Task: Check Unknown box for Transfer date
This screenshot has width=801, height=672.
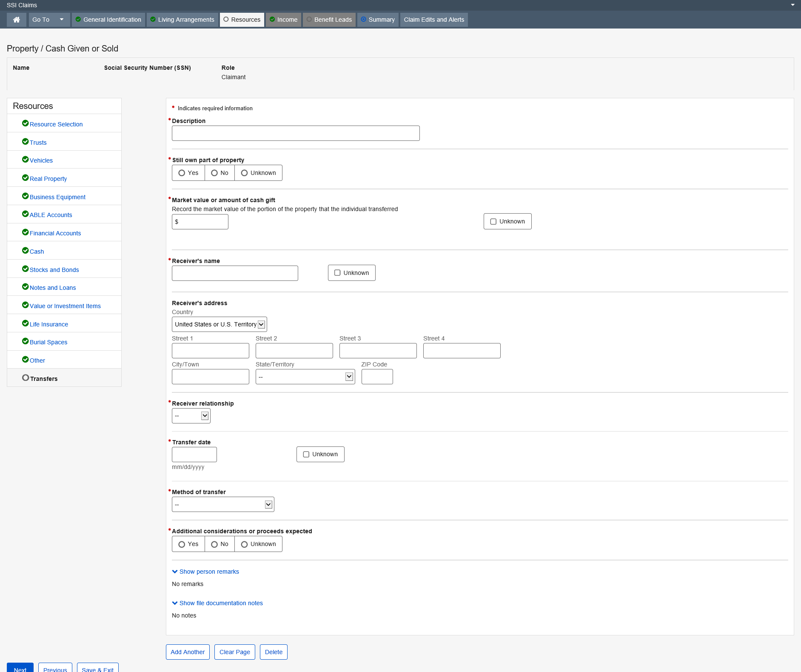Action: [306, 455]
